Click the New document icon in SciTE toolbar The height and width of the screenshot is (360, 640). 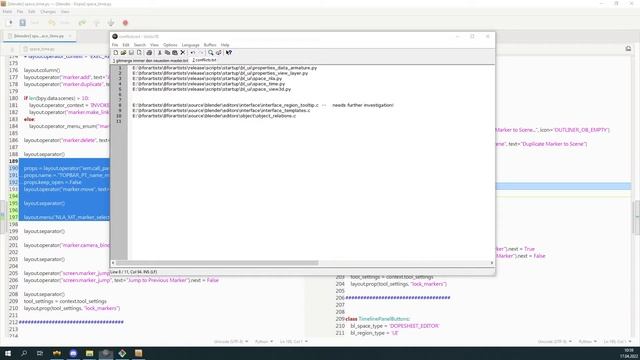coord(116,53)
